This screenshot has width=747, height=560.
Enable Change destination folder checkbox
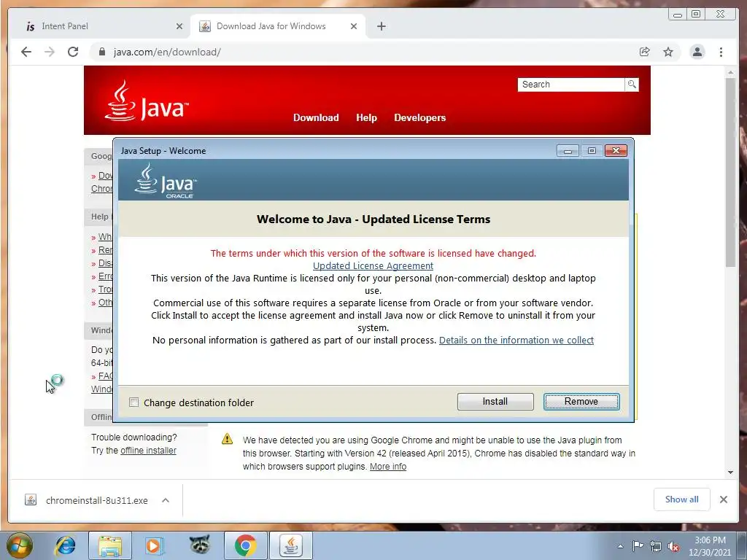coord(134,402)
